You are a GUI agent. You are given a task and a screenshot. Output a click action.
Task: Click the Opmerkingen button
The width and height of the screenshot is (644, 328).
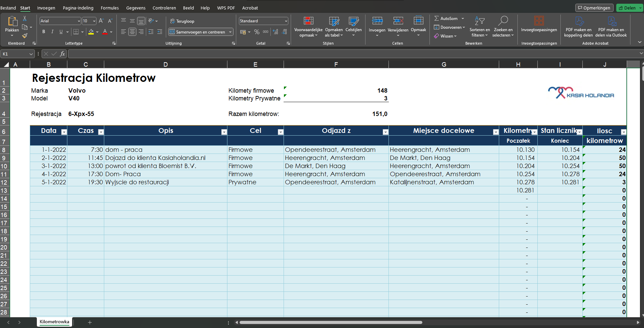[x=594, y=8]
